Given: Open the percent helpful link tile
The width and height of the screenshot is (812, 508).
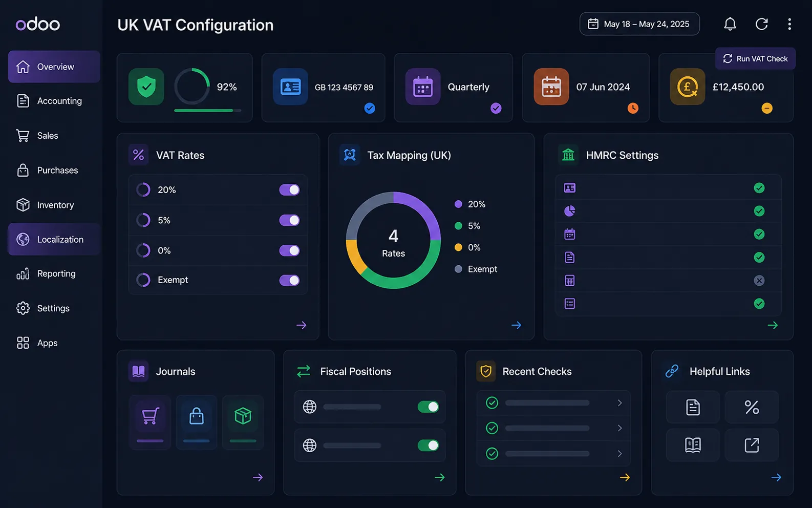Looking at the screenshot, I should (752, 407).
